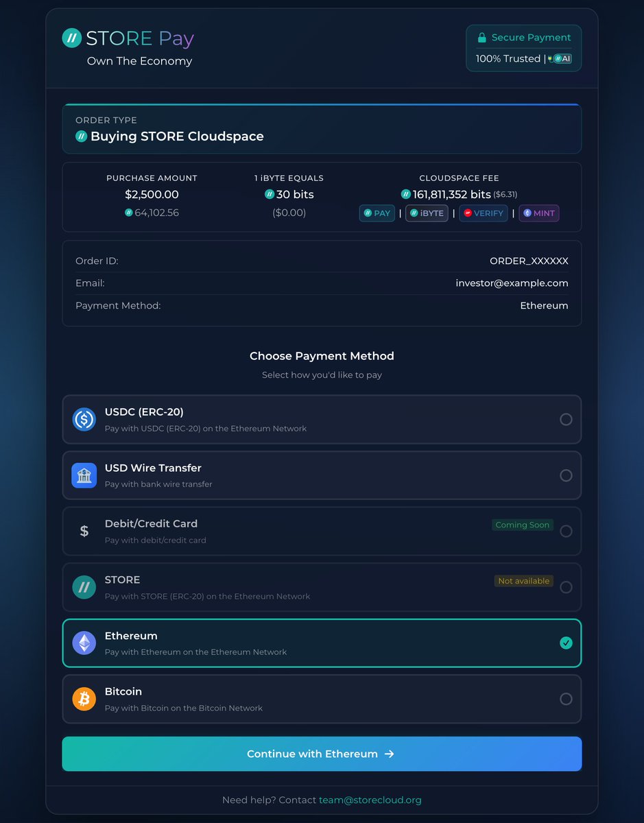
Task: Click the STORE icon beside Buying STORE Cloudspace
Action: pos(82,136)
